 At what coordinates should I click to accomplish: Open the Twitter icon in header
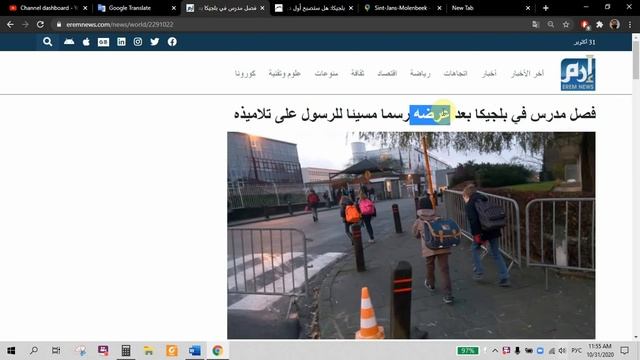155,42
